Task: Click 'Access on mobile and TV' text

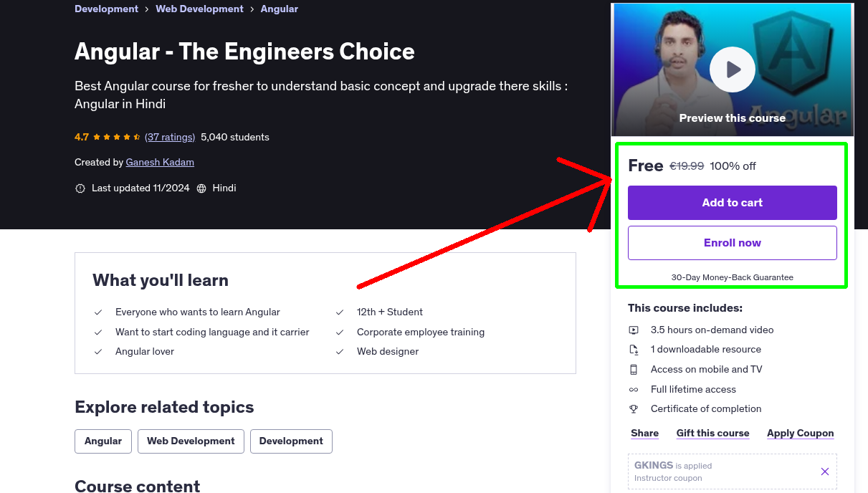Action: 707,370
